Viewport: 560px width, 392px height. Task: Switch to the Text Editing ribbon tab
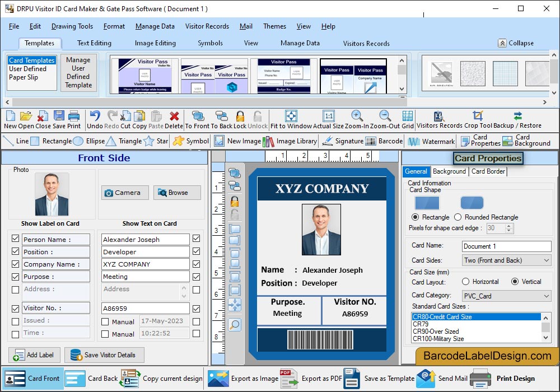pos(94,43)
